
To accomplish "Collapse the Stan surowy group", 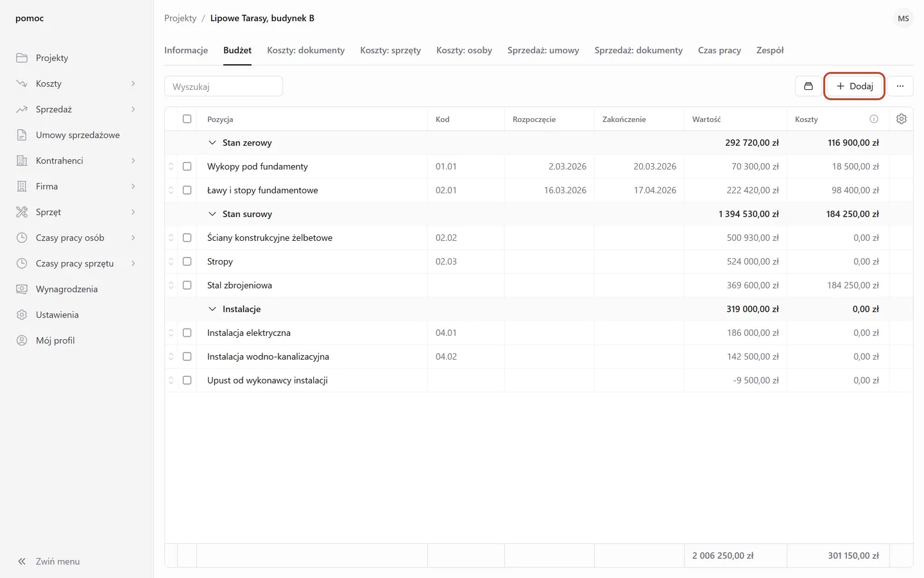I will 212,214.
